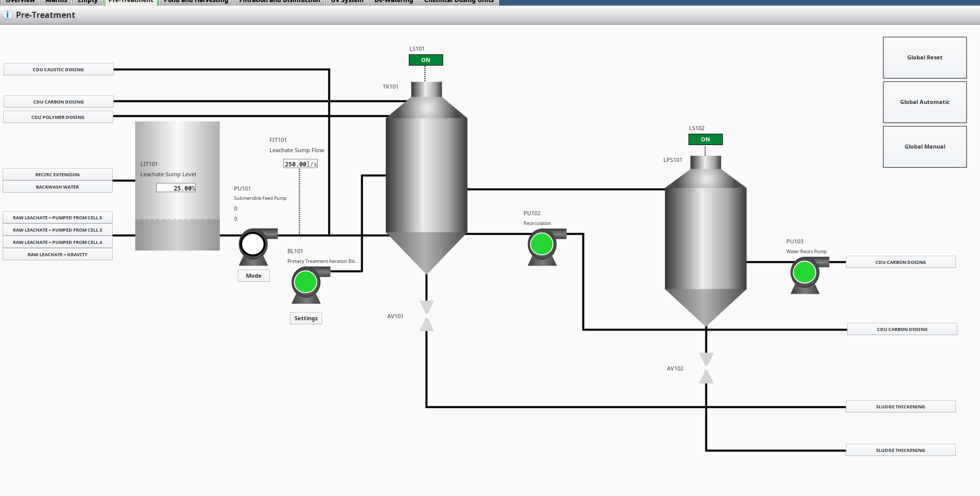Select the BL101 aeration blower icon

click(x=310, y=285)
